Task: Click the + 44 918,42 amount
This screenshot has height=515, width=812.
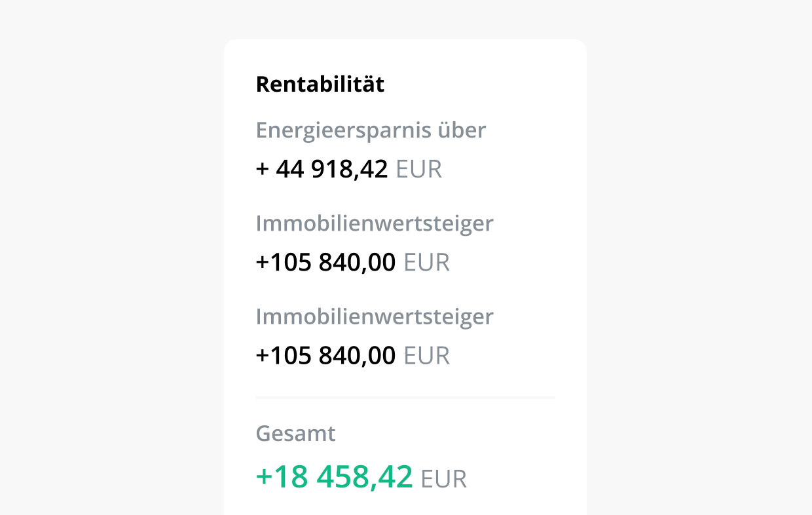Action: click(322, 169)
